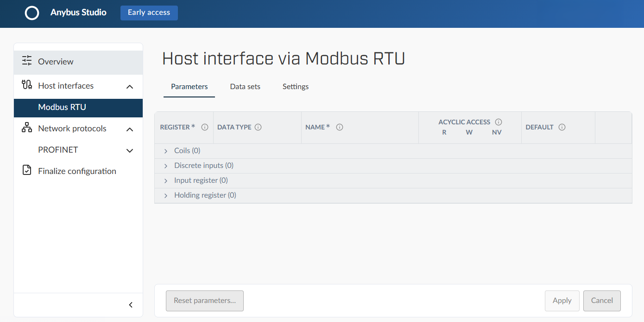
Task: Click the Host interface via Modbus RTU heading
Action: pyautogui.click(x=284, y=58)
